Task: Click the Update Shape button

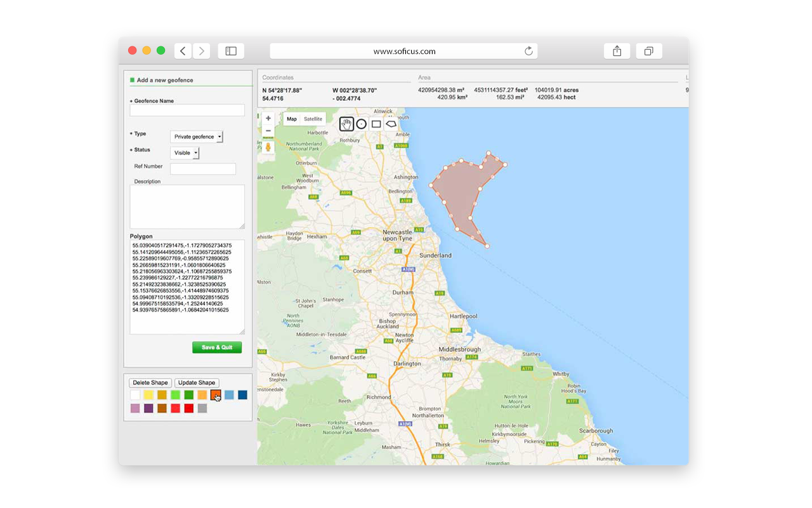Action: click(x=197, y=383)
